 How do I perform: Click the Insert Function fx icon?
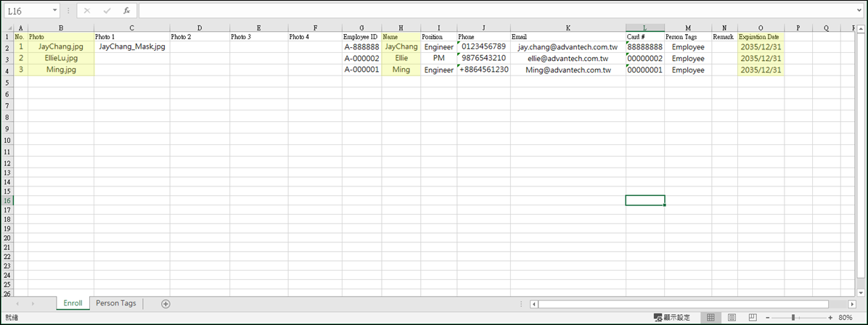click(x=126, y=11)
